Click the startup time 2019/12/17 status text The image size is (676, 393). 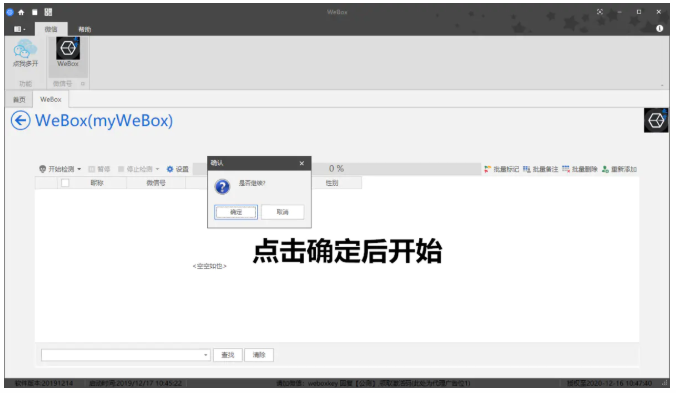[x=135, y=383]
